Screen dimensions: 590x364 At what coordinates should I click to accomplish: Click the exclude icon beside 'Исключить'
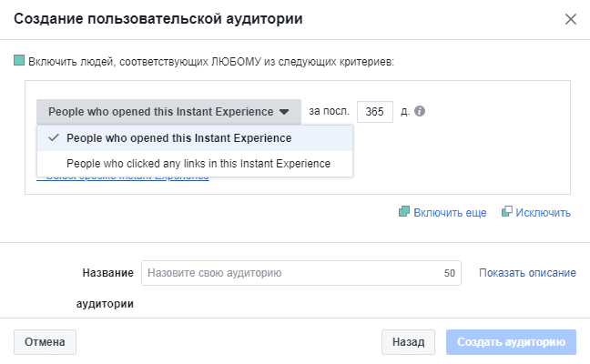point(507,212)
